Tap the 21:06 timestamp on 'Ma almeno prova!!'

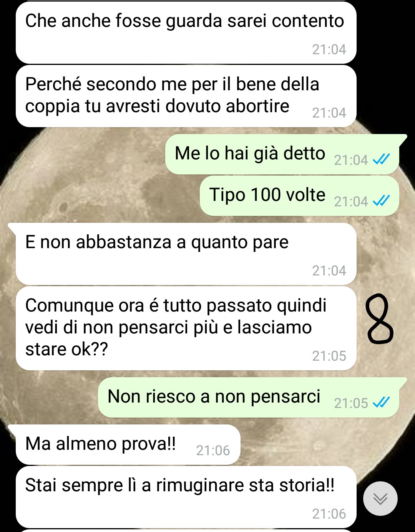213,450
